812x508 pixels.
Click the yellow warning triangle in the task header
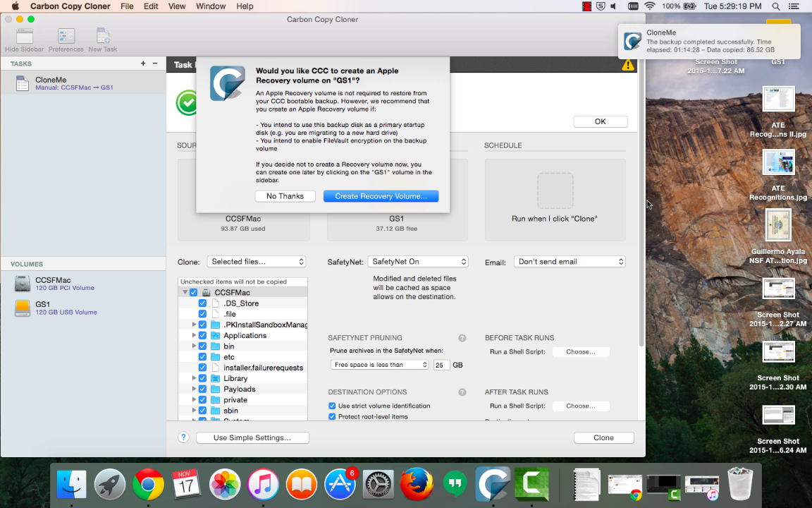point(628,64)
